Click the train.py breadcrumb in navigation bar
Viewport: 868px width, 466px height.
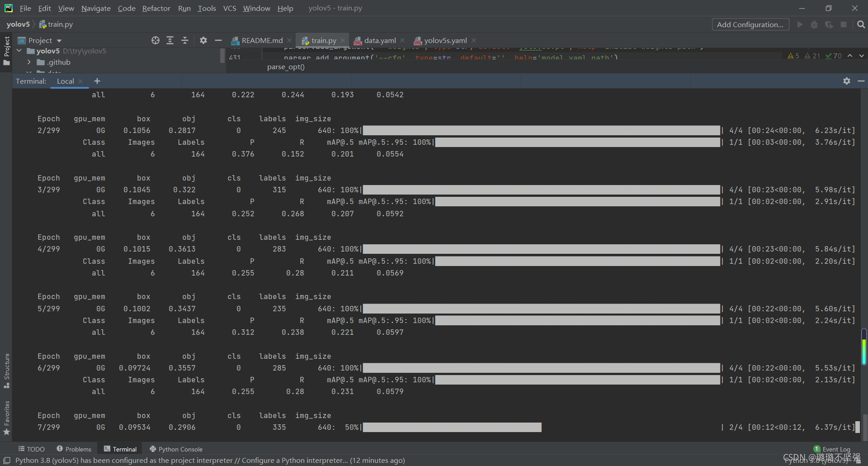(x=56, y=24)
